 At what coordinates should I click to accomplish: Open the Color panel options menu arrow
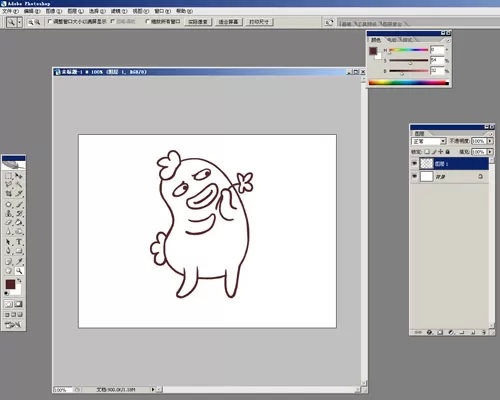coord(448,40)
